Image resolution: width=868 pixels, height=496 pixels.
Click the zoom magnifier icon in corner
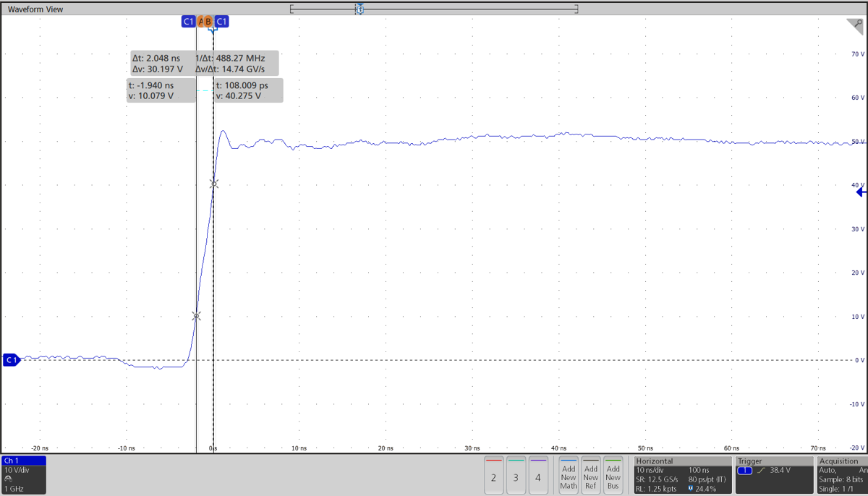click(x=854, y=27)
